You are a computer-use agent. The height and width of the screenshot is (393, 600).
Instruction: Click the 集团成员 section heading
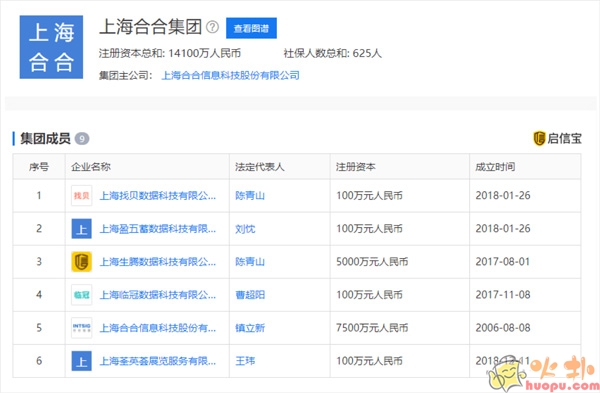click(45, 139)
